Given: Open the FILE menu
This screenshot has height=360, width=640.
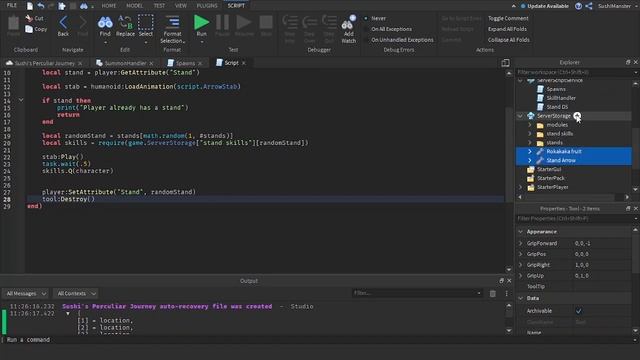Looking at the screenshot, I should [12, 6].
